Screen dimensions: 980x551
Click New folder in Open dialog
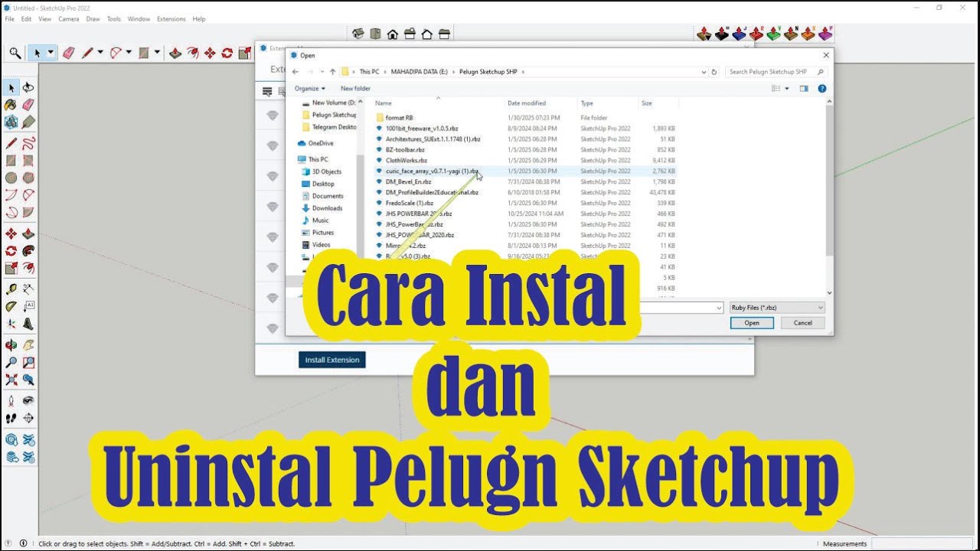(x=355, y=89)
